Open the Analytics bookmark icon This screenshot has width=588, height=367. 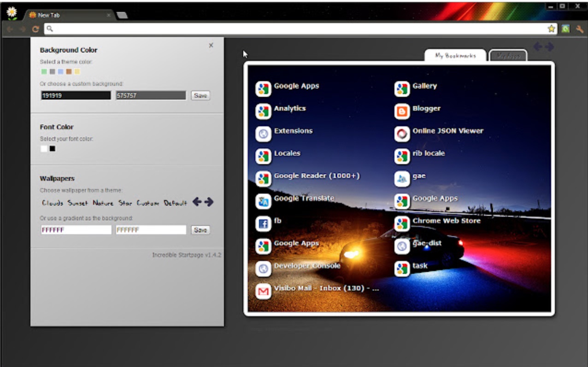(263, 111)
